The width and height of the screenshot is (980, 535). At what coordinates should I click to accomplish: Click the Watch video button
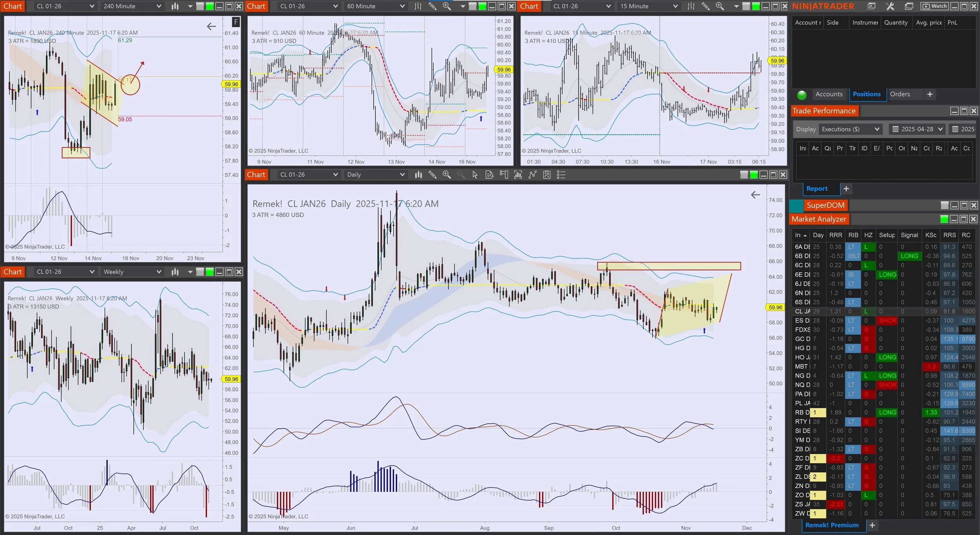coord(934,6)
